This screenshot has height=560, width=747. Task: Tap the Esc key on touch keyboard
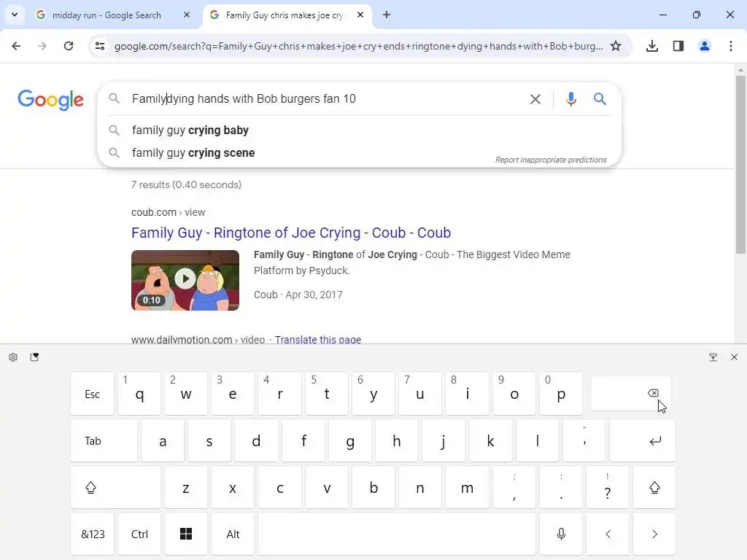(93, 394)
